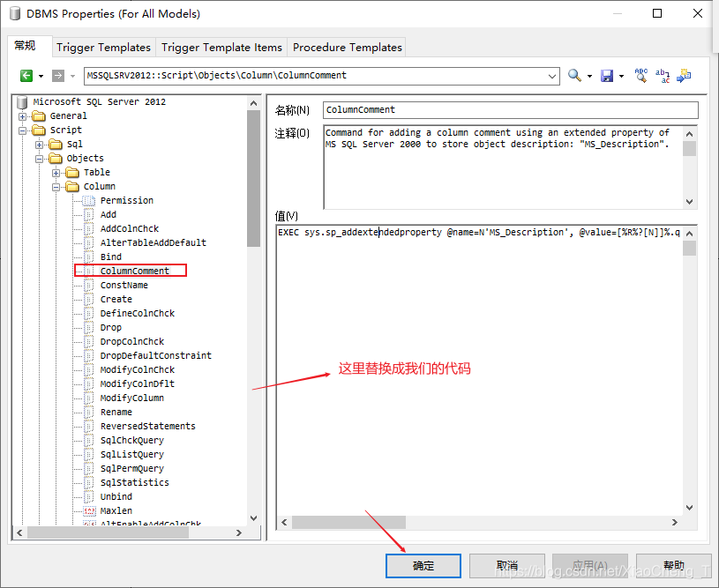Viewport: 719px width, 588px height.
Task: Open the Trigger Templates tab
Action: 103,48
